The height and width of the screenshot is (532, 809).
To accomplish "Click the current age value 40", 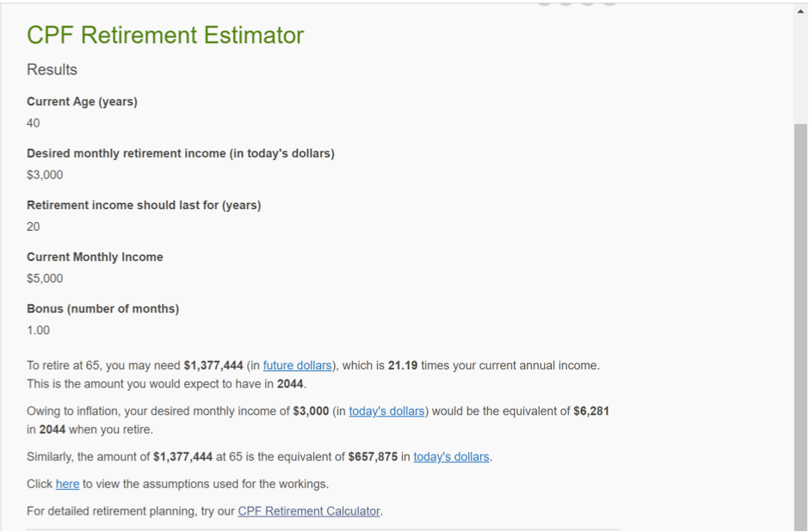I will 33,123.
